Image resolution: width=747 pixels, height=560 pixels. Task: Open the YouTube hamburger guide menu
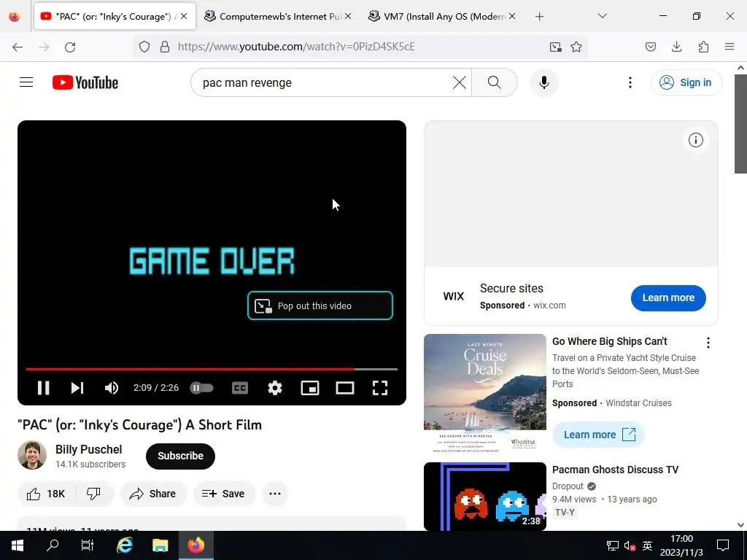coord(26,82)
